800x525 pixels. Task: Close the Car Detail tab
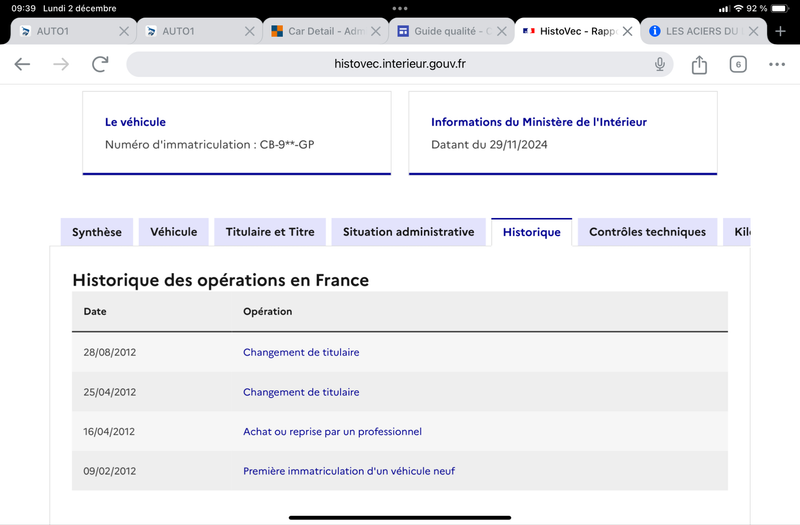click(x=376, y=31)
